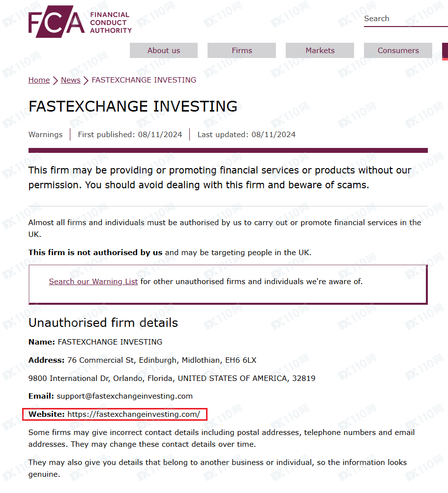Go to the Home breadcrumb link
Viewport: 448px width, 493px height.
pyautogui.click(x=39, y=80)
